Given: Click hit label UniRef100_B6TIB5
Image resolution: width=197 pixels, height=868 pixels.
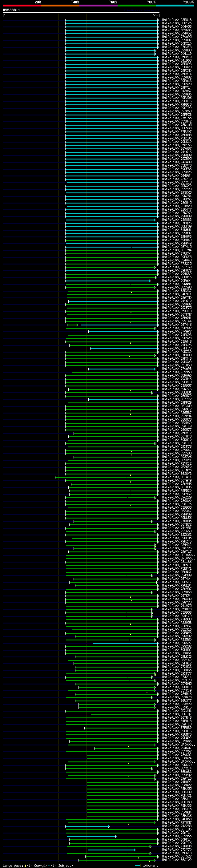Looking at the screenshot, I should click(177, 829).
